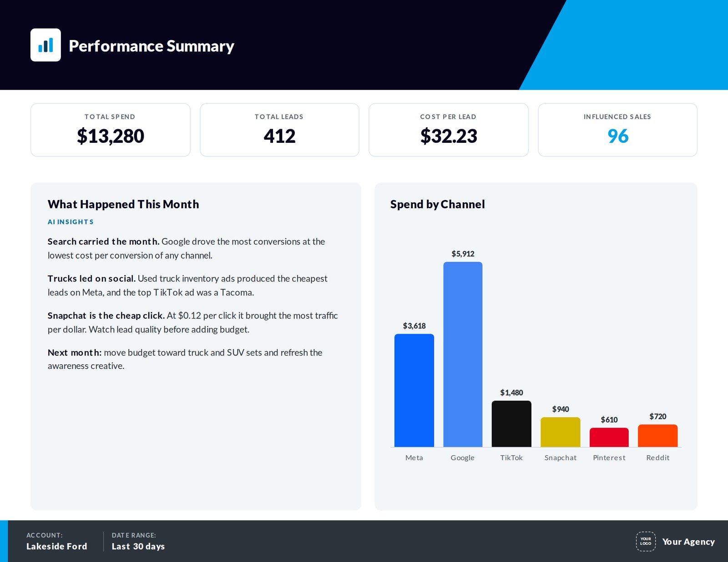Click the Your Logo placeholder icon
728x562 pixels.
(x=646, y=542)
